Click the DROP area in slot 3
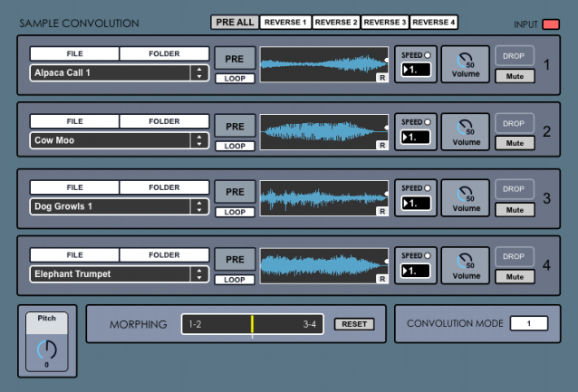 click(514, 189)
